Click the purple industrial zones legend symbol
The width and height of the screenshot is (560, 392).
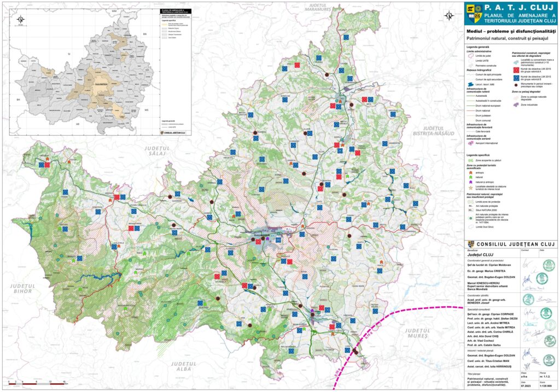pyautogui.click(x=515, y=104)
